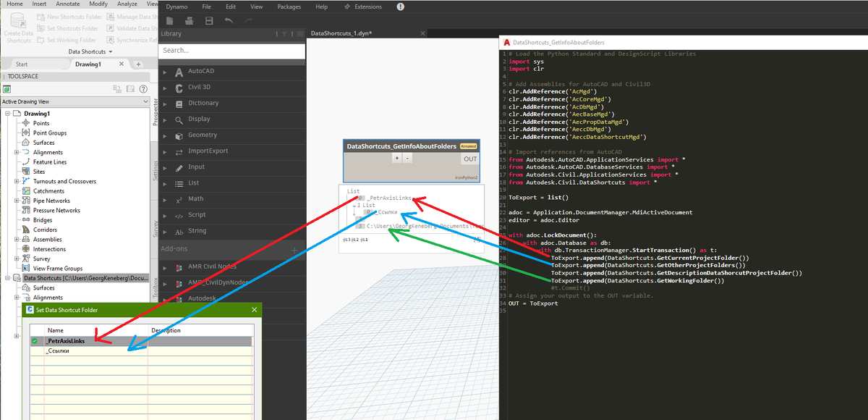Screen dimensions: 868x420
Task: Collapse the Data Shortcuts tree node
Action: pos(7,278)
